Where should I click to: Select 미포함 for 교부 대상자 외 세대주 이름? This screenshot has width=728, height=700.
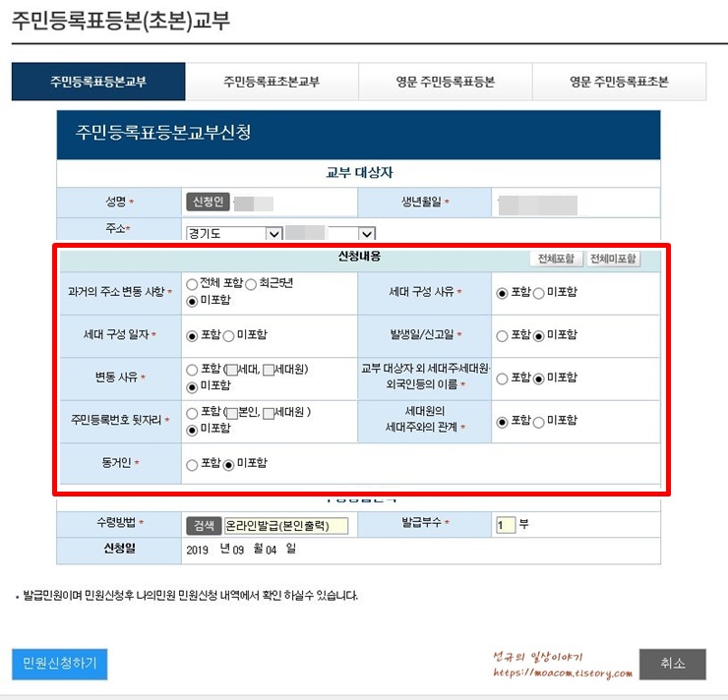pos(538,379)
